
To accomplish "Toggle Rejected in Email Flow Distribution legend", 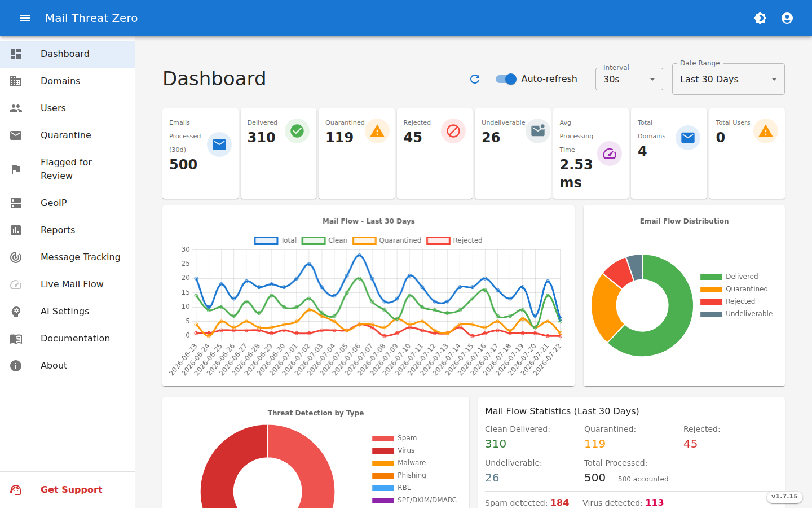I will point(727,301).
